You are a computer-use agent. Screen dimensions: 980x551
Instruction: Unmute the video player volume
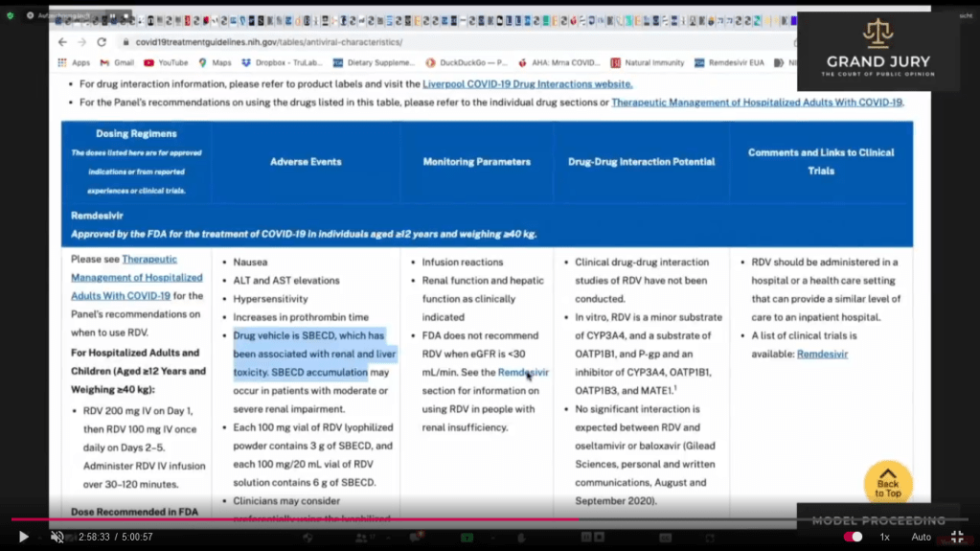coord(57,538)
